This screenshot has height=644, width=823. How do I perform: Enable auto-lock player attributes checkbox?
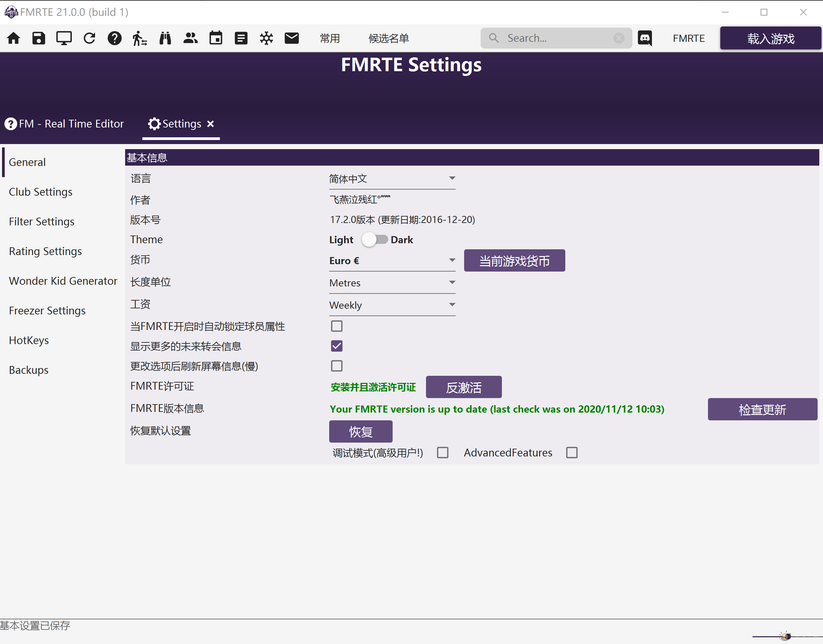point(337,326)
